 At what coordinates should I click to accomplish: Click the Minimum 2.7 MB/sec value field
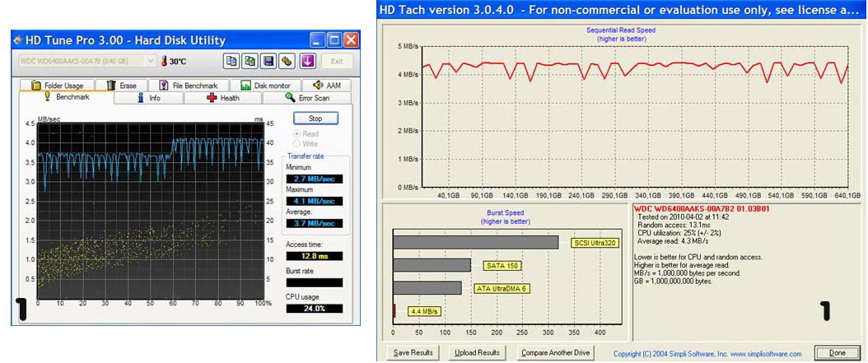pyautogui.click(x=315, y=179)
